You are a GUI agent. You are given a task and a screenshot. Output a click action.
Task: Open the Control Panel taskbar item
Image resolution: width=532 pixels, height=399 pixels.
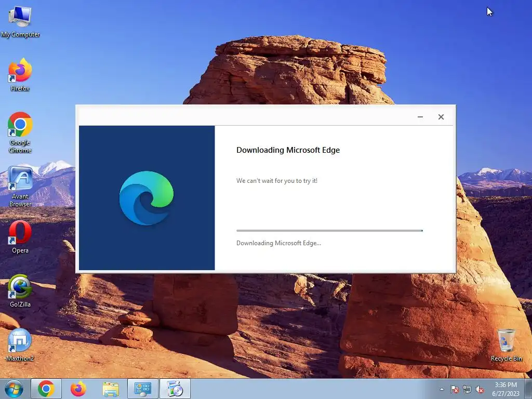tap(143, 389)
